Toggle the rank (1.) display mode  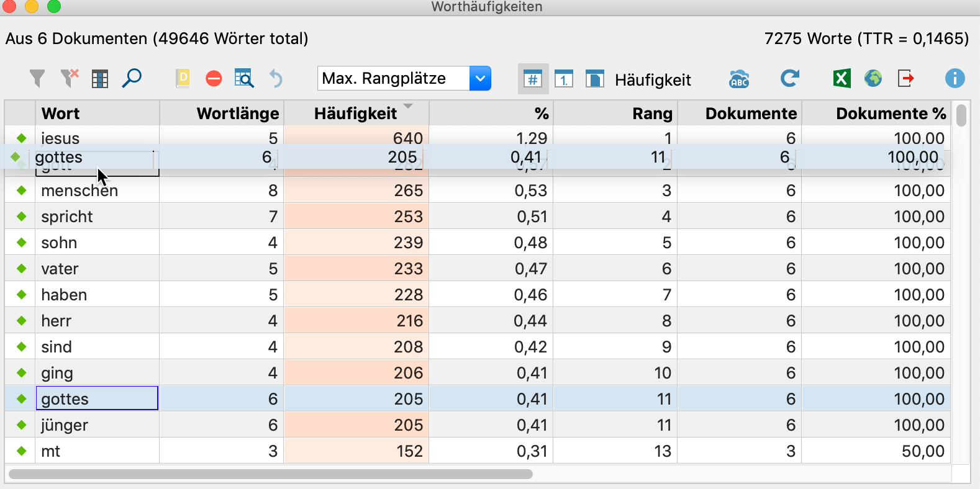(564, 79)
